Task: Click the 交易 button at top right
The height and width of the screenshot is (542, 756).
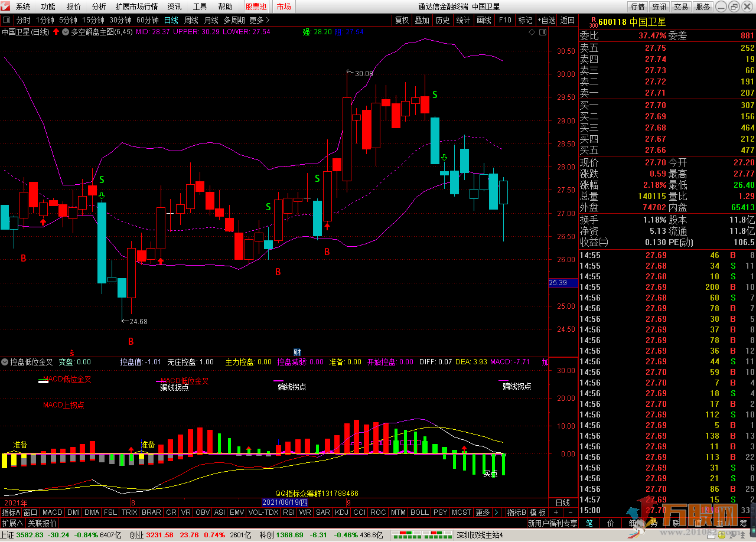Action: [x=681, y=6]
